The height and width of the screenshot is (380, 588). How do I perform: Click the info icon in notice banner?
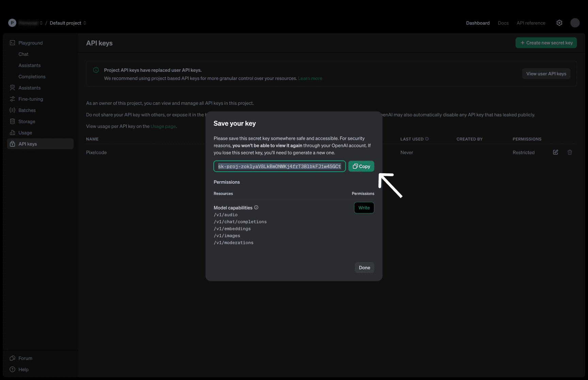pyautogui.click(x=96, y=70)
